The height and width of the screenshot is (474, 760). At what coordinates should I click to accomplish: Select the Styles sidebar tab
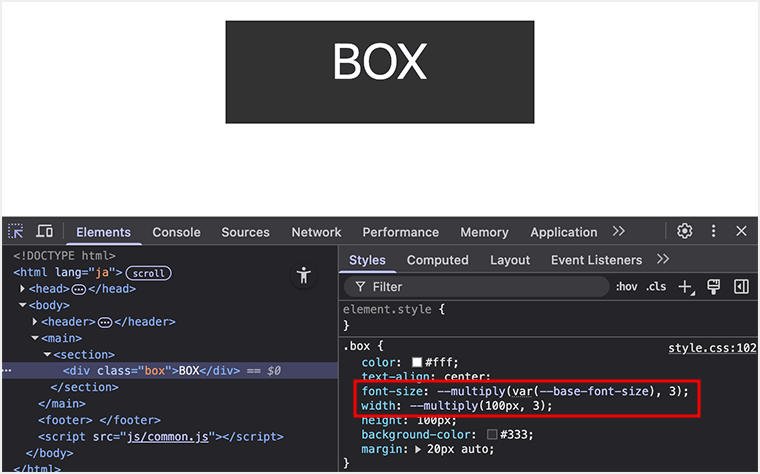tap(367, 260)
